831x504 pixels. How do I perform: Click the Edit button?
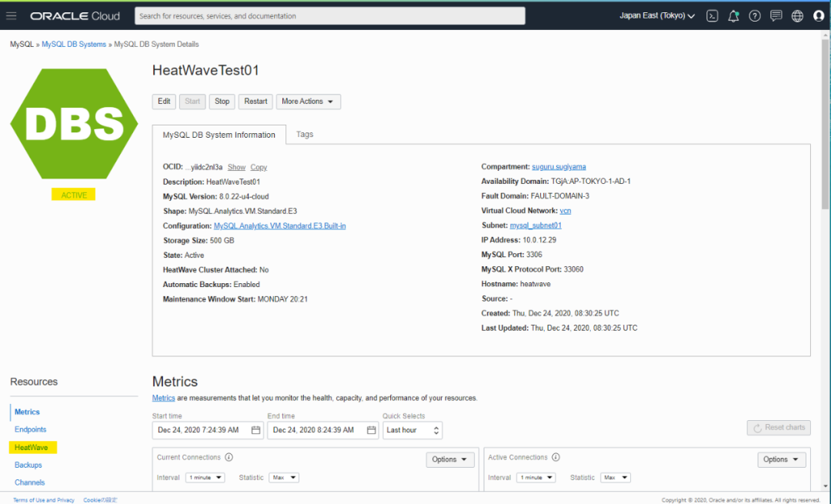point(164,102)
